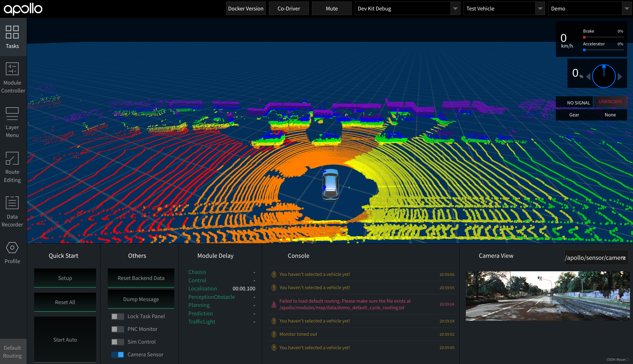This screenshot has width=633, height=364.
Task: Click the Dump Message button
Action: point(141,299)
